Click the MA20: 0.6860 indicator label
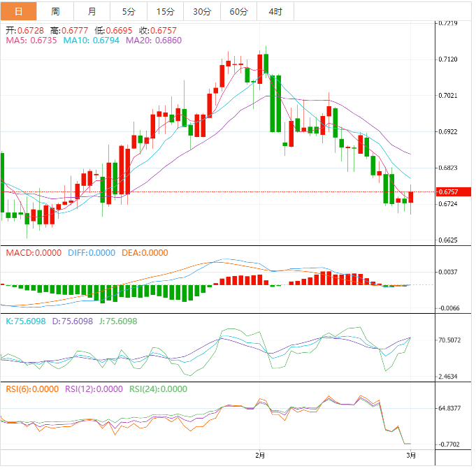Viewport: 476px width, 471px height. 153,41
